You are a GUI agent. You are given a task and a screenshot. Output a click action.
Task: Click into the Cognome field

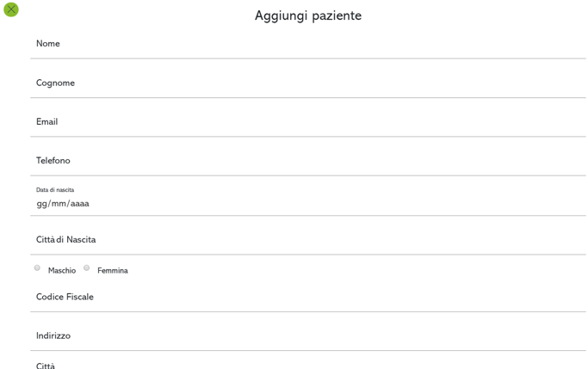click(308, 83)
